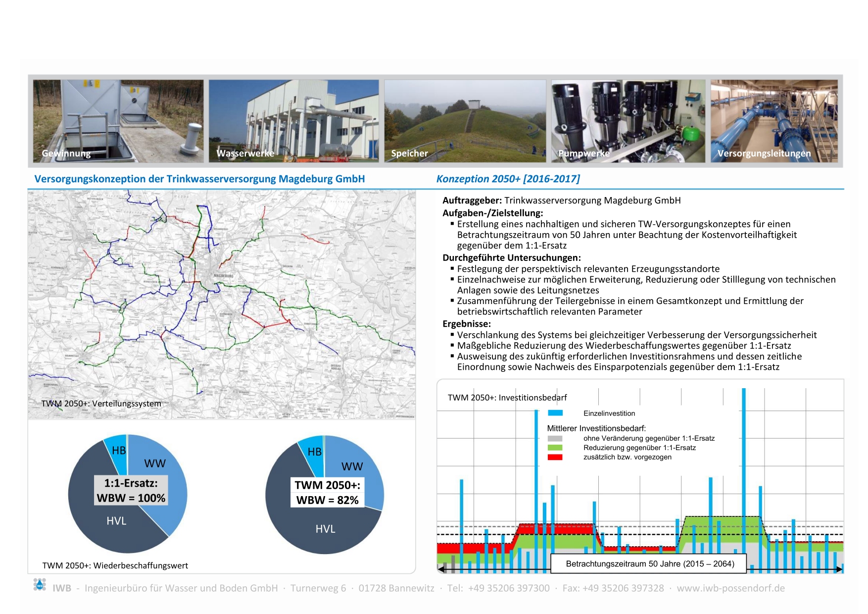The height and width of the screenshot is (614, 868).
Task: Click the www.iwb-possendorf.de website link
Action: [730, 588]
